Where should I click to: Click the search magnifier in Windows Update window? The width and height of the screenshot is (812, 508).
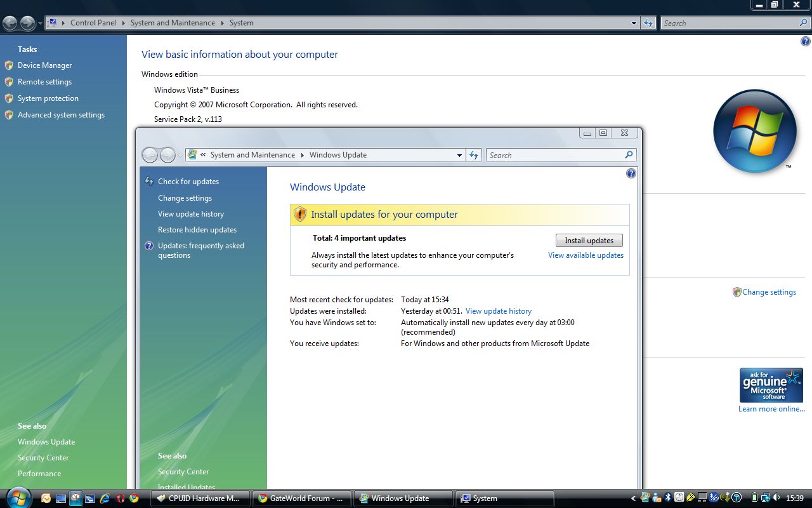point(629,155)
